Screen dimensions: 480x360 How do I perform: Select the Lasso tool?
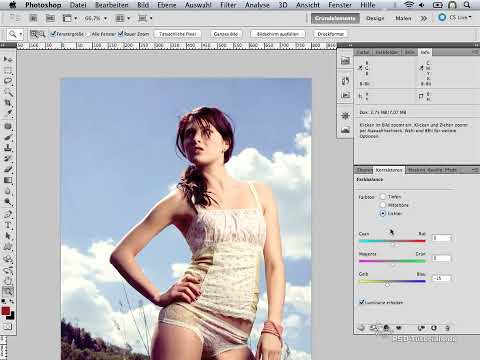[x=8, y=81]
